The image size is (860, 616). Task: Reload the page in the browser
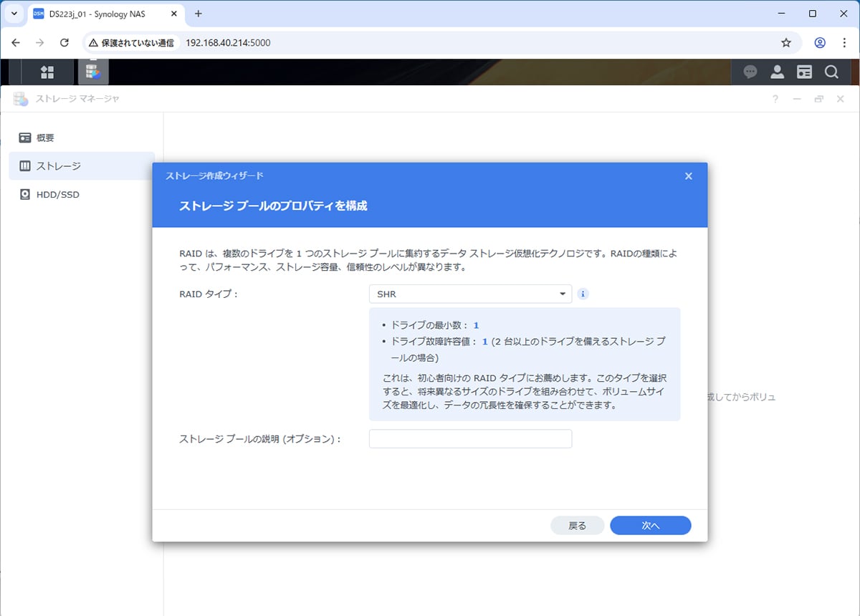[64, 43]
